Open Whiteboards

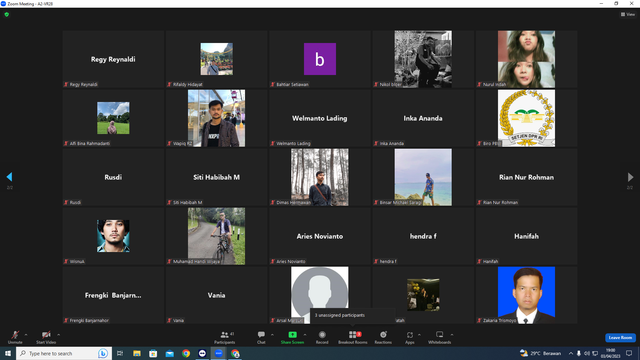(440, 337)
